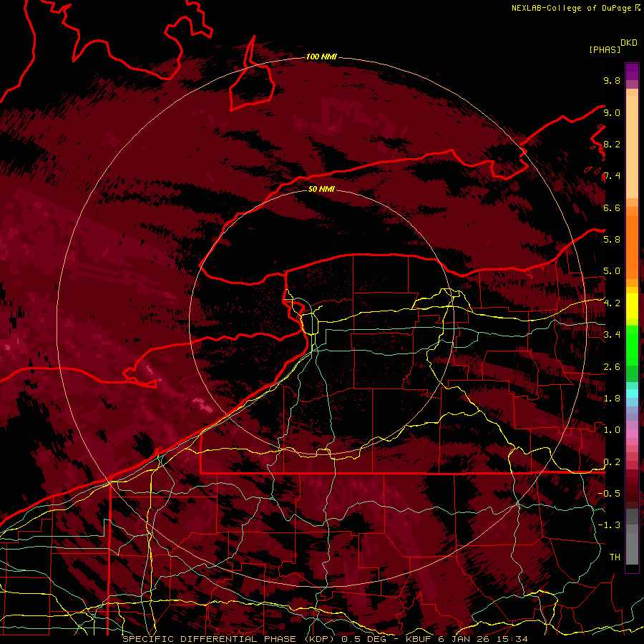This screenshot has width=644, height=644.
Task: Select the -0.5 legend value
Action: [609, 494]
